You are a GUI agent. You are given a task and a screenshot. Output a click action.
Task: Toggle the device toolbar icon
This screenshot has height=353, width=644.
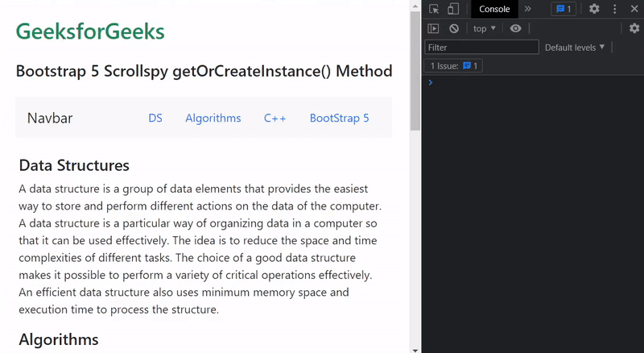[453, 9]
